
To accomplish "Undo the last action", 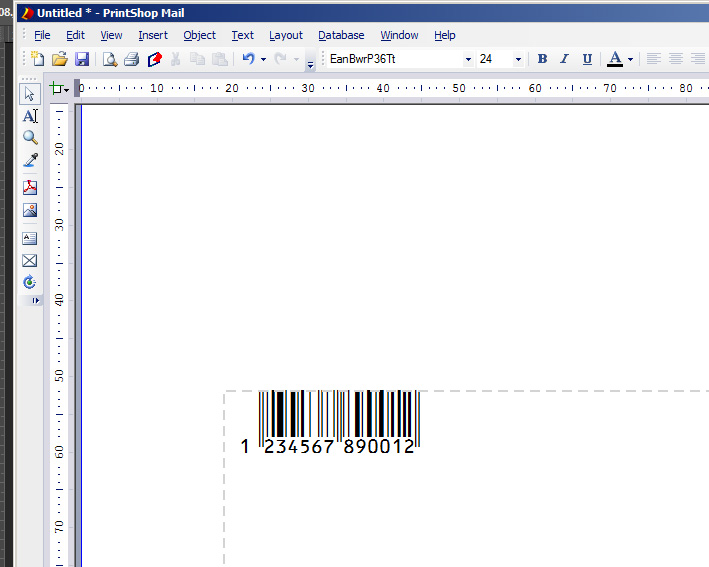I will [248, 59].
